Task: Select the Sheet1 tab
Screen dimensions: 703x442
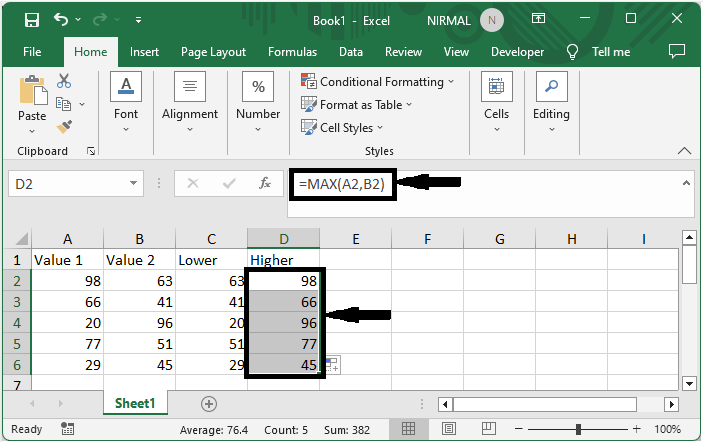Action: point(135,403)
